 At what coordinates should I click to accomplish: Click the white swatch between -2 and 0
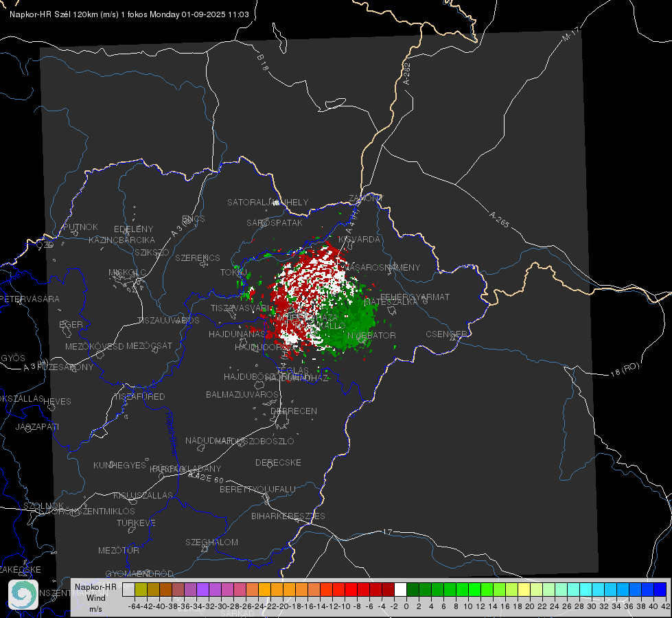click(400, 589)
